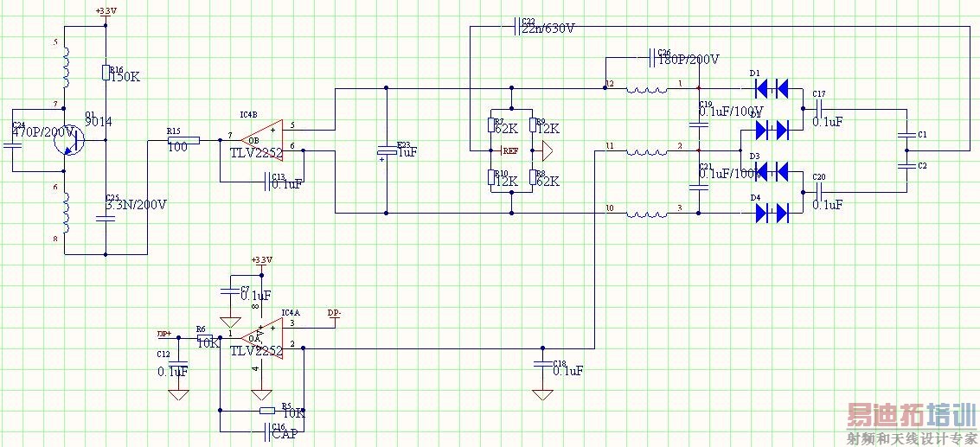Click the D1 diode pair symbol
The height and width of the screenshot is (447, 980).
coord(772,89)
